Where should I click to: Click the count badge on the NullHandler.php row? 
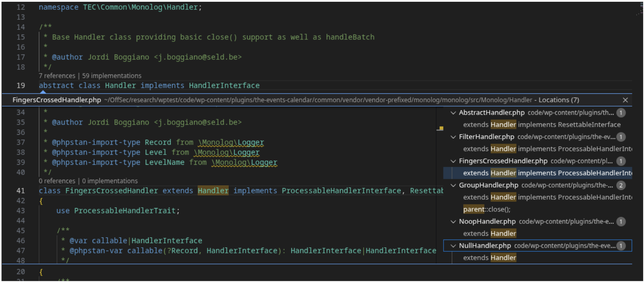tap(620, 246)
